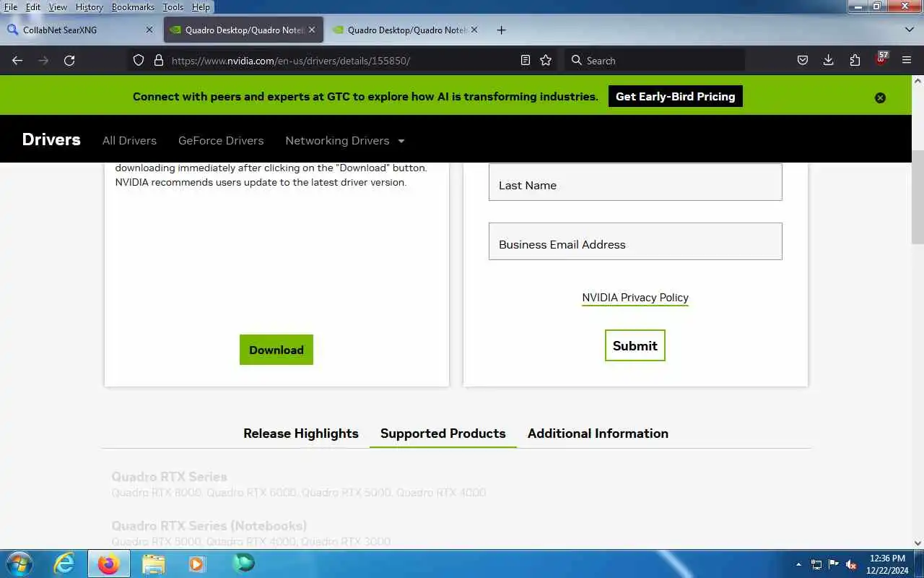Viewport: 924px width, 578px height.
Task: Open the Windows Start menu
Action: (x=19, y=564)
